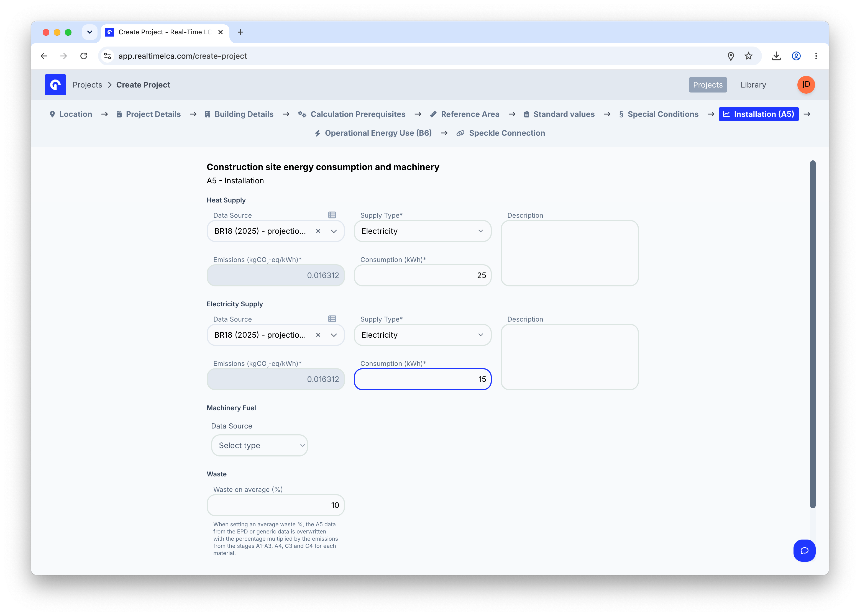Viewport: 860px width, 616px height.
Task: Click the browser address bar URL
Action: (x=182, y=56)
